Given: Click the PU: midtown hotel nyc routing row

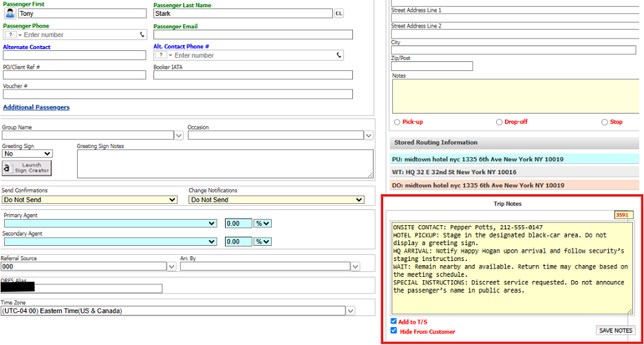Looking at the screenshot, I should point(515,159).
